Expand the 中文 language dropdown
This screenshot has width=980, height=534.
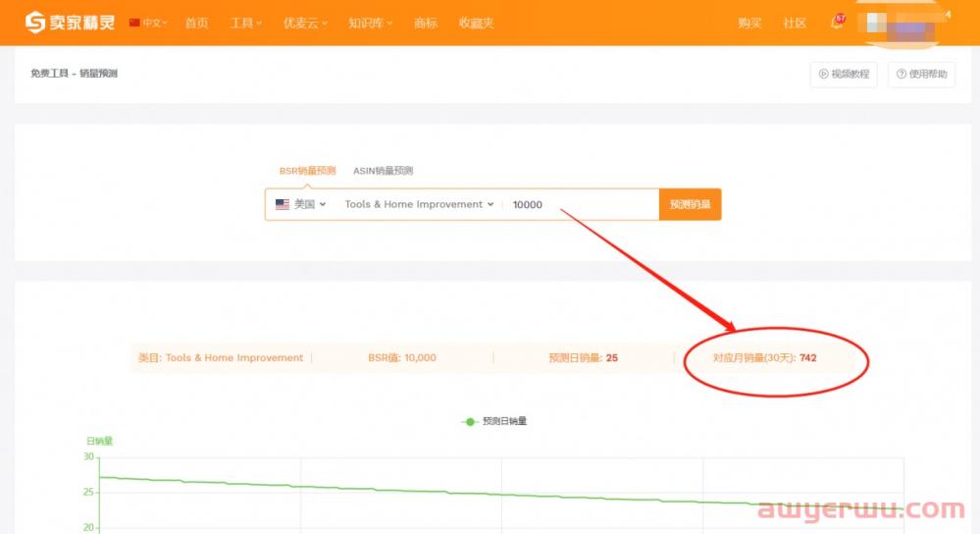tap(155, 23)
